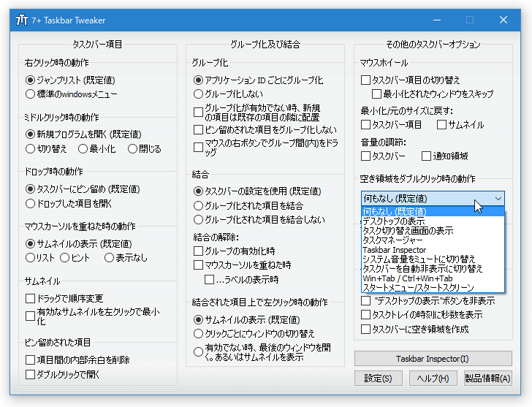
Task: Choose スタートメニュー/スタートスクリーン from list
Action: point(433,288)
